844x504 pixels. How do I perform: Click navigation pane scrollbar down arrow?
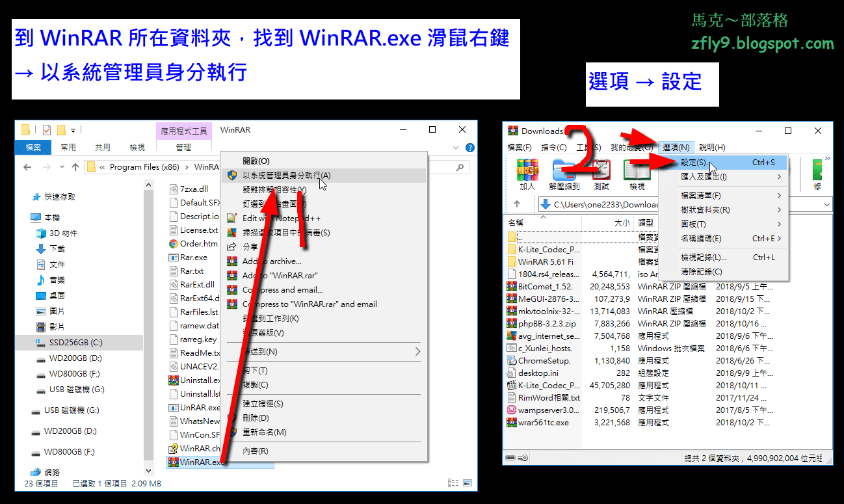148,472
